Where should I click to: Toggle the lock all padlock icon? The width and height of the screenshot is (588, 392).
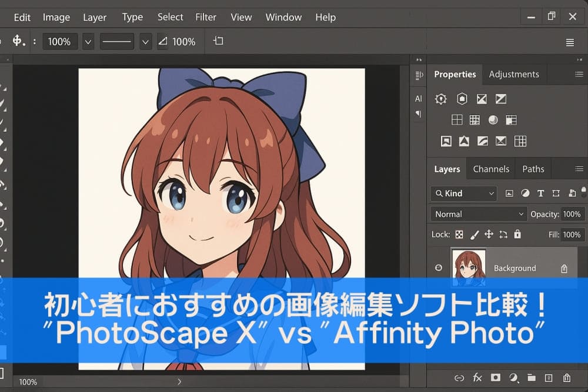click(517, 234)
